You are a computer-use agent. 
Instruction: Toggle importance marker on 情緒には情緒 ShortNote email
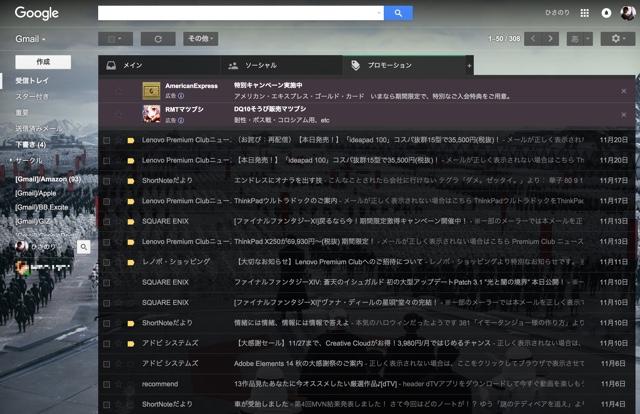click(131, 323)
